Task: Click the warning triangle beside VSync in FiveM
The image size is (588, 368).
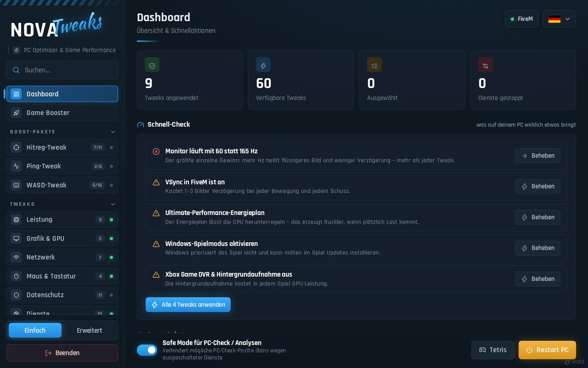Action: pyautogui.click(x=156, y=182)
